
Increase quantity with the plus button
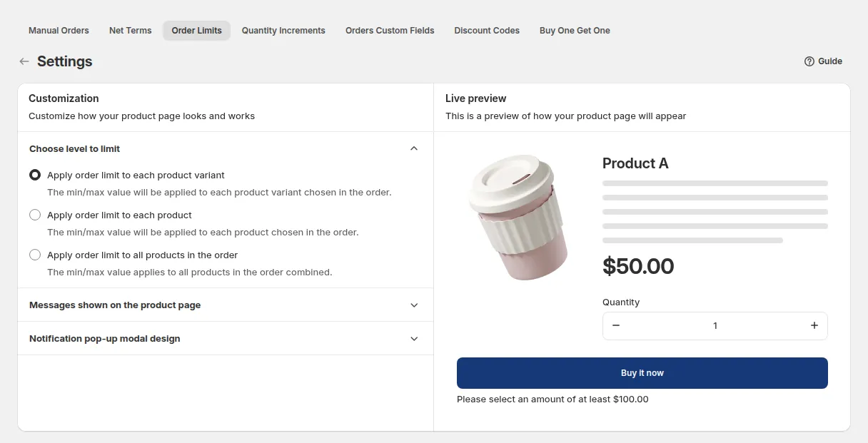coord(814,325)
